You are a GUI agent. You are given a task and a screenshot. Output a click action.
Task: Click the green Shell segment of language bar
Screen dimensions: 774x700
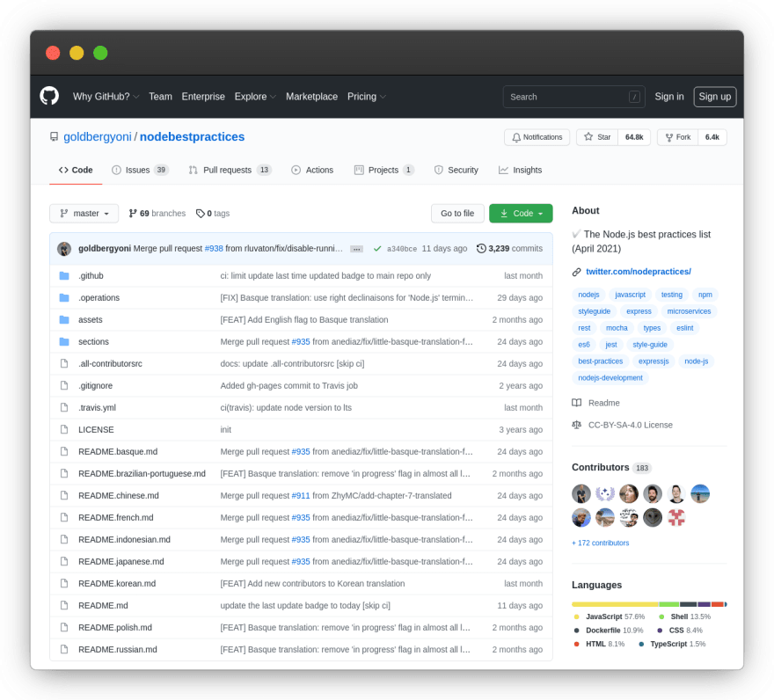coord(669,604)
